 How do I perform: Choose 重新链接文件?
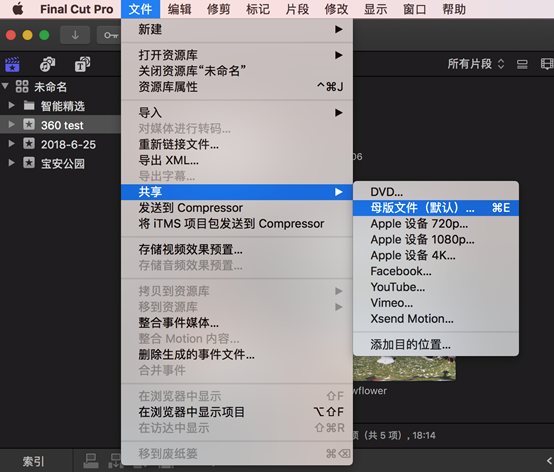[237, 144]
